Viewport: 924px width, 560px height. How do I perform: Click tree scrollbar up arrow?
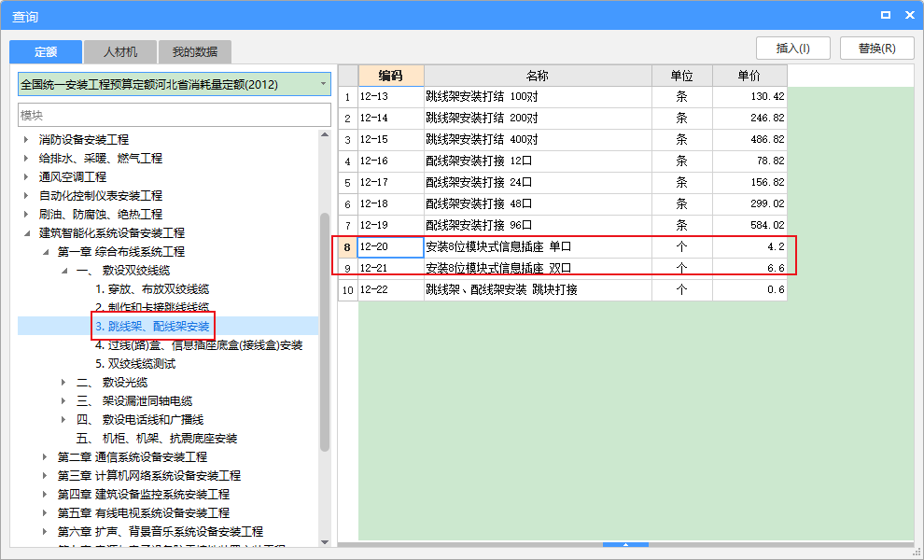pyautogui.click(x=325, y=135)
